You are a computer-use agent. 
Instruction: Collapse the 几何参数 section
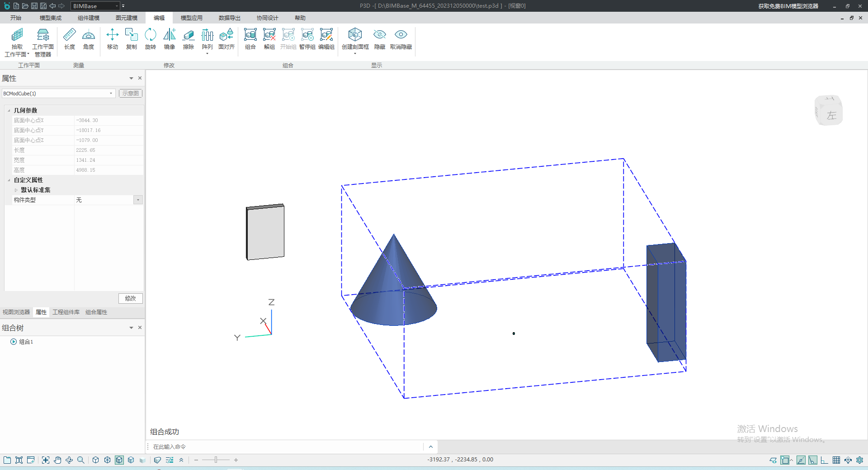(x=9, y=111)
